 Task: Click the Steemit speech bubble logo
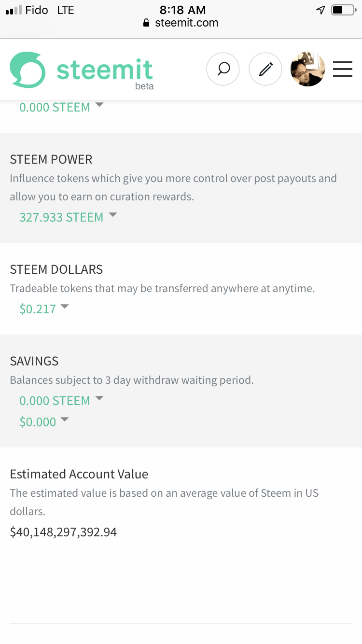(x=28, y=70)
